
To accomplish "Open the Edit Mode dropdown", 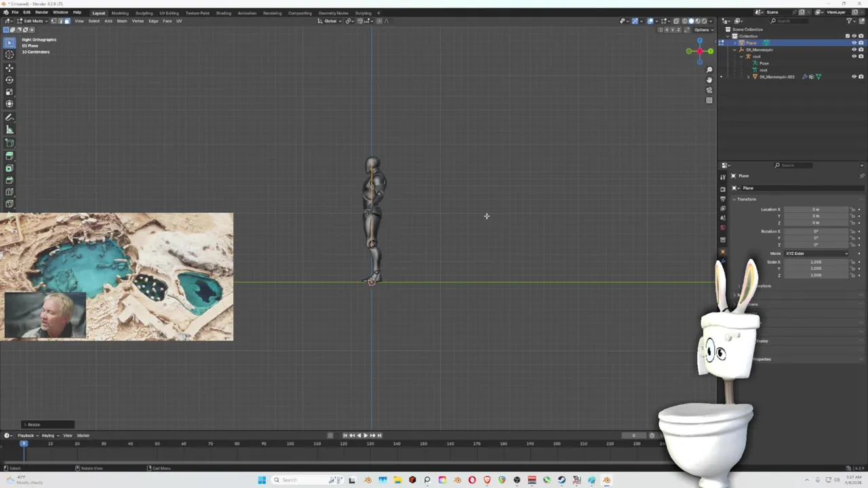I will point(32,21).
